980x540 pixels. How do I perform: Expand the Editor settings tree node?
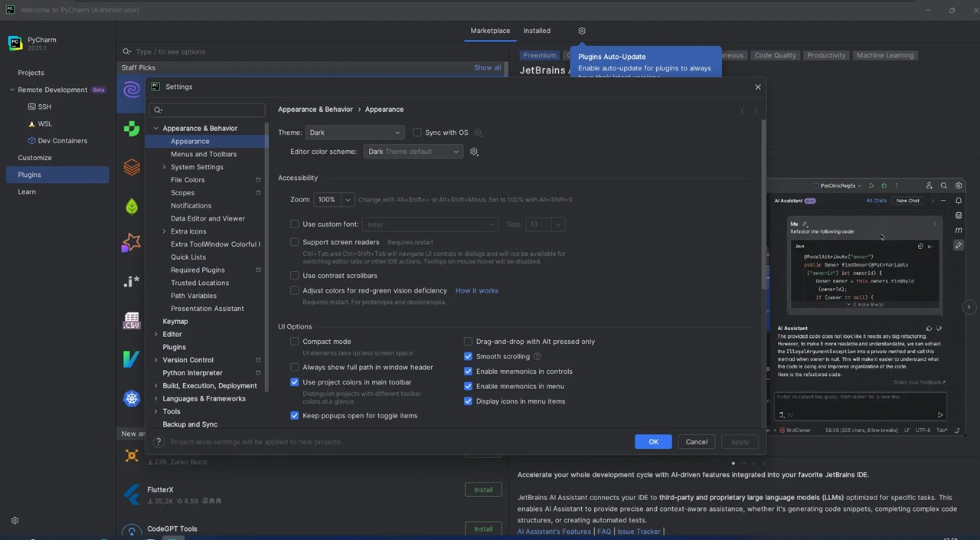[x=156, y=335]
